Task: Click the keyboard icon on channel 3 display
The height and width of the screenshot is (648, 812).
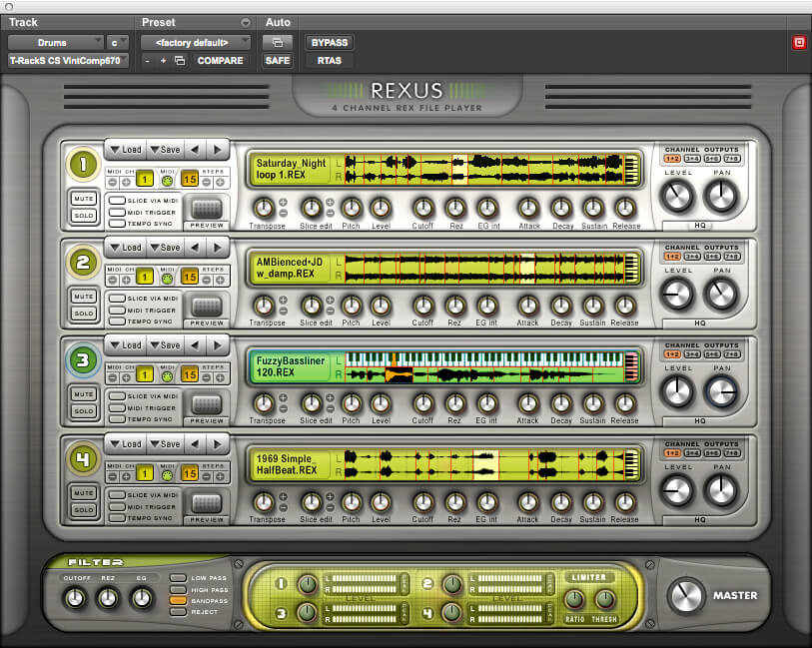Action: 632,366
